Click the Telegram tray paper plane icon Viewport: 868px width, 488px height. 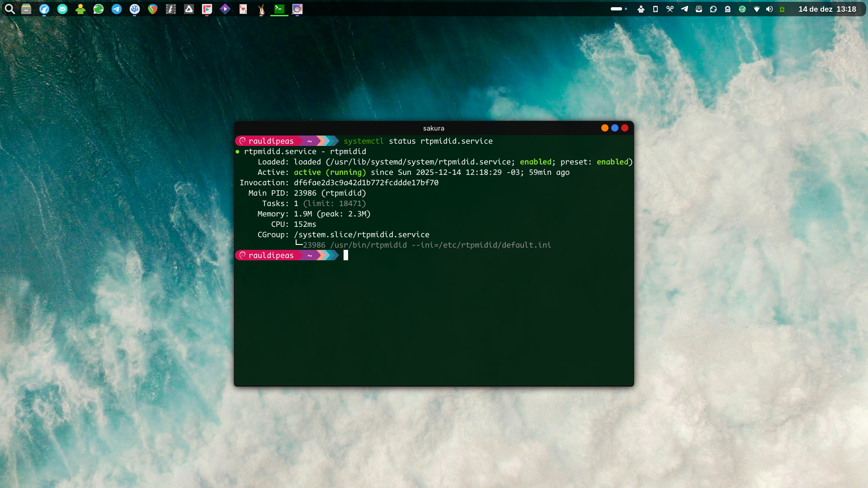(684, 9)
